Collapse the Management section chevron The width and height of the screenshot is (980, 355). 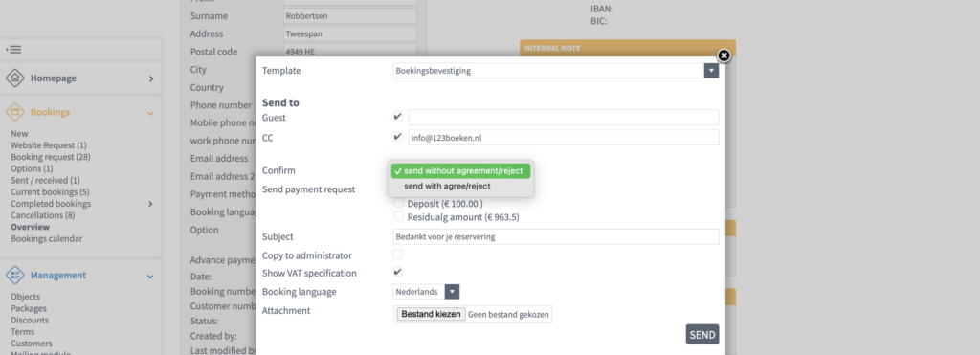pyautogui.click(x=150, y=276)
